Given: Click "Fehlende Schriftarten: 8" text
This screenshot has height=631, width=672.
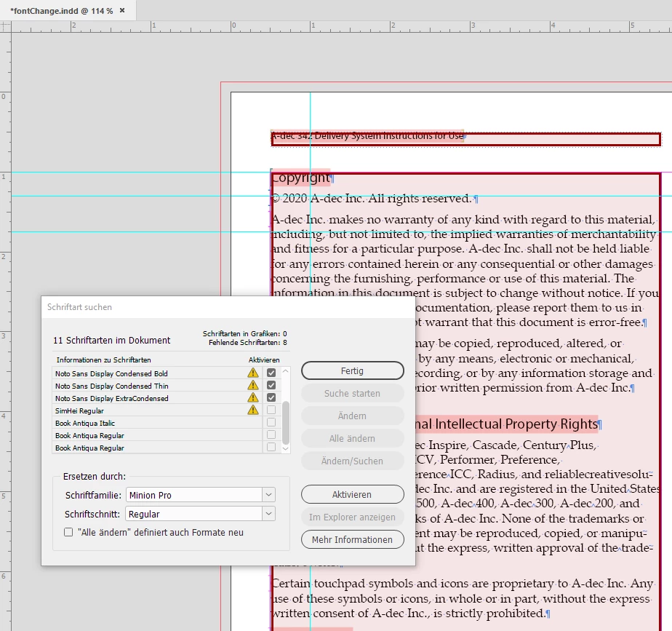Looking at the screenshot, I should (248, 342).
